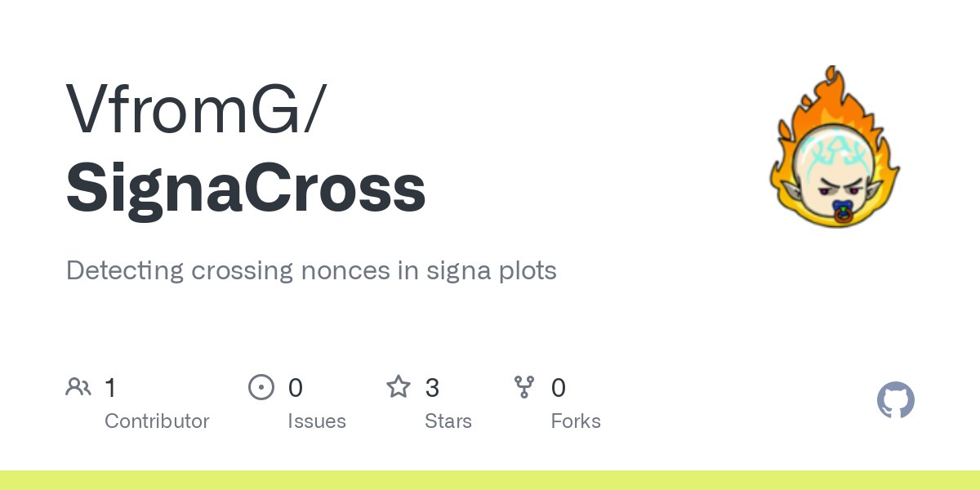Select the Issues label
The height and width of the screenshot is (490, 980).
[x=317, y=421]
